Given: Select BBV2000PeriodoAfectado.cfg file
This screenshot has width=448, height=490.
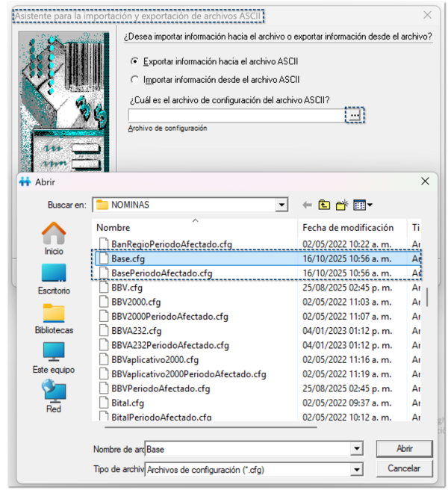Looking at the screenshot, I should coord(169,316).
